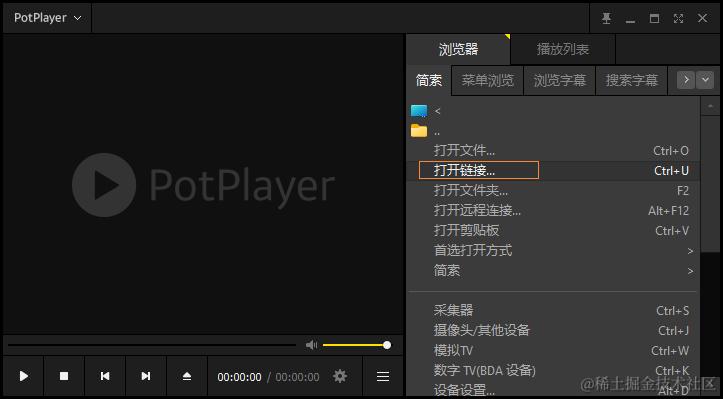Toggle the playlist panel hamburger icon
The height and width of the screenshot is (399, 723).
coord(383,376)
